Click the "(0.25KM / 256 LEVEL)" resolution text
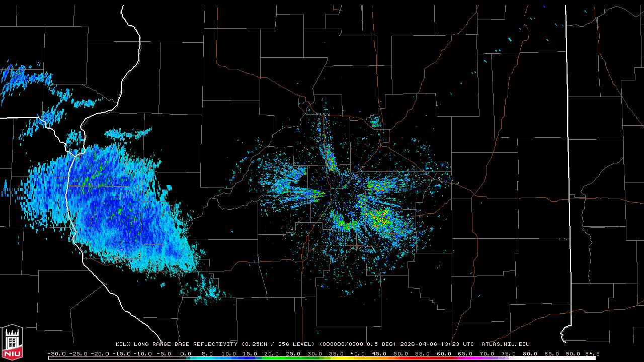644x362 pixels. [x=278, y=344]
